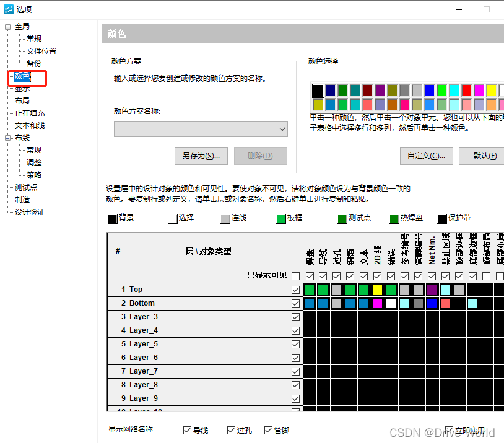Click the 连线 connection color box
This screenshot has height=443, width=504.
(225, 219)
